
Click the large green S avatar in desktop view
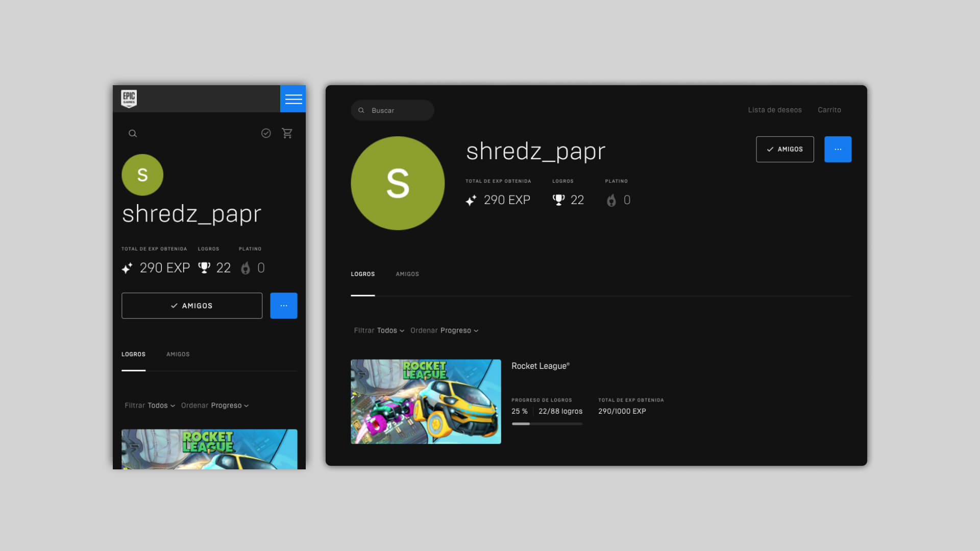(398, 183)
